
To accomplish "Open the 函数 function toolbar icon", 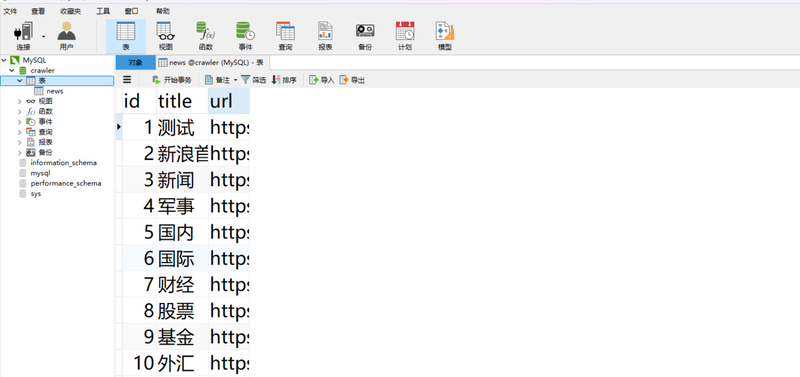I will (x=205, y=37).
